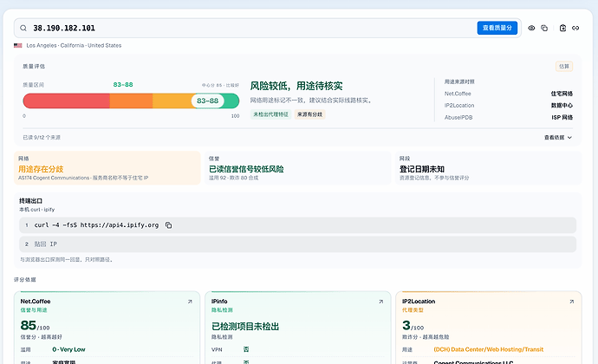
Task: Select the 已读信誉信号较低风险 reputation card
Action: [298, 168]
